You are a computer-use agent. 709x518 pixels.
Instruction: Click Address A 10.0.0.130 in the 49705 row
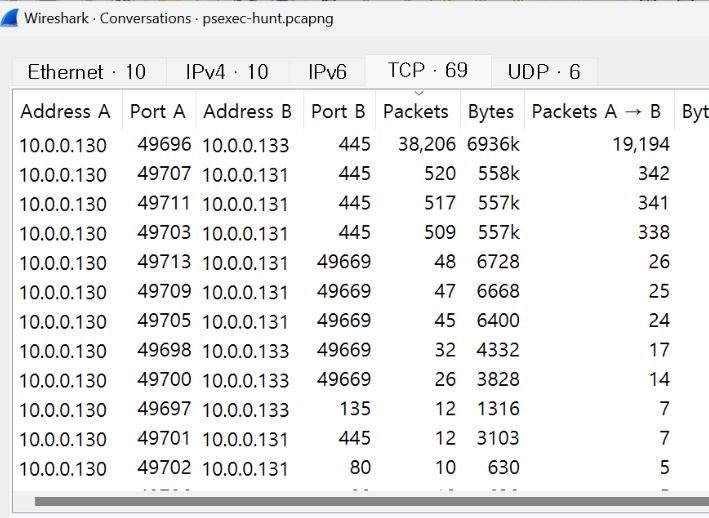[x=63, y=322]
